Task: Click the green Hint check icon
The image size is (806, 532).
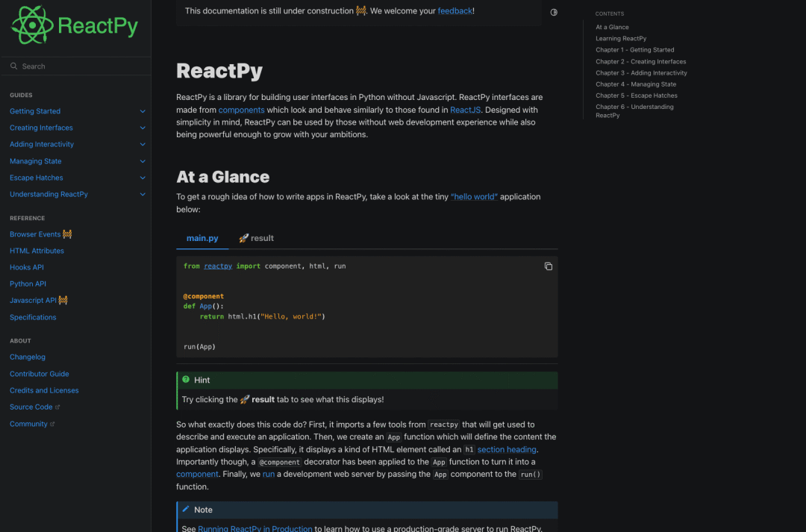Action: pyautogui.click(x=185, y=380)
